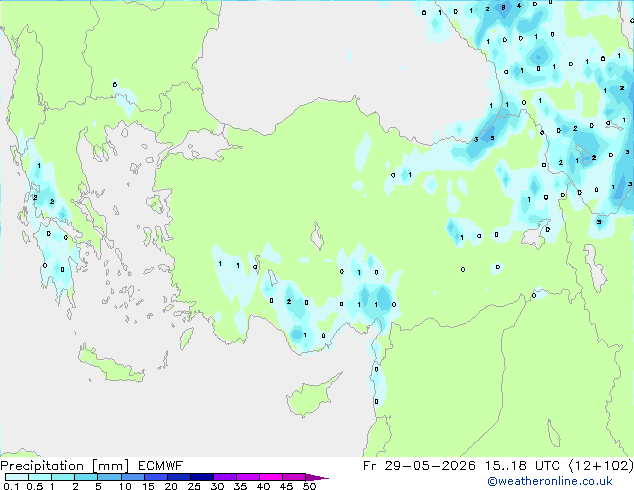634x490 pixels.
Task: Select the legend swatch between 35 and 40
Action: [x=247, y=477]
